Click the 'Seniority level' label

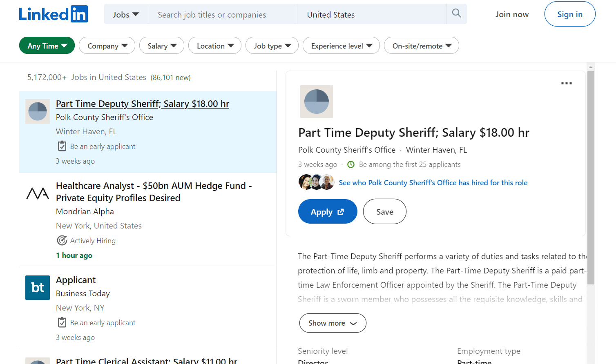click(x=323, y=351)
